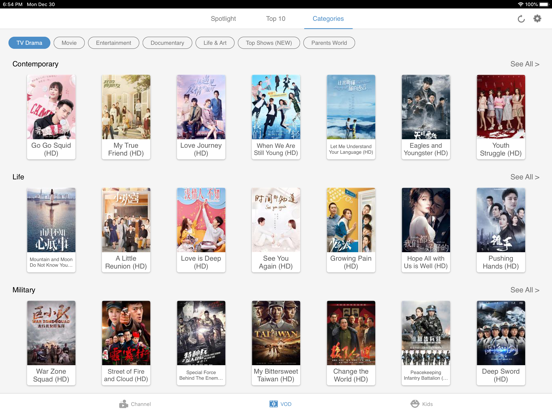Click the refresh icon in top bar
Image resolution: width=552 pixels, height=414 pixels.
pyautogui.click(x=521, y=19)
